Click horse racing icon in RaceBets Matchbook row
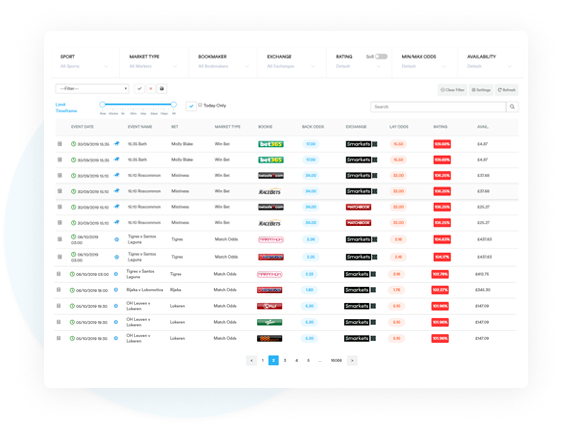Viewport: 563px width, 427px height. click(x=117, y=222)
